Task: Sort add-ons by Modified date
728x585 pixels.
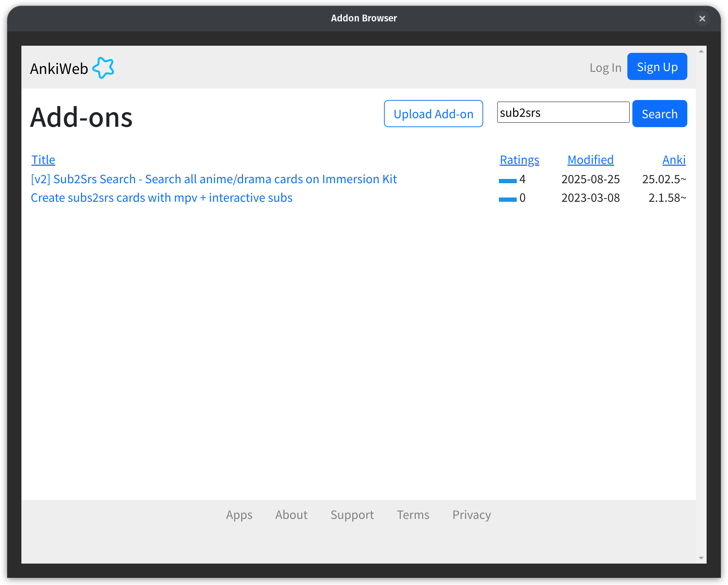Action: (590, 160)
